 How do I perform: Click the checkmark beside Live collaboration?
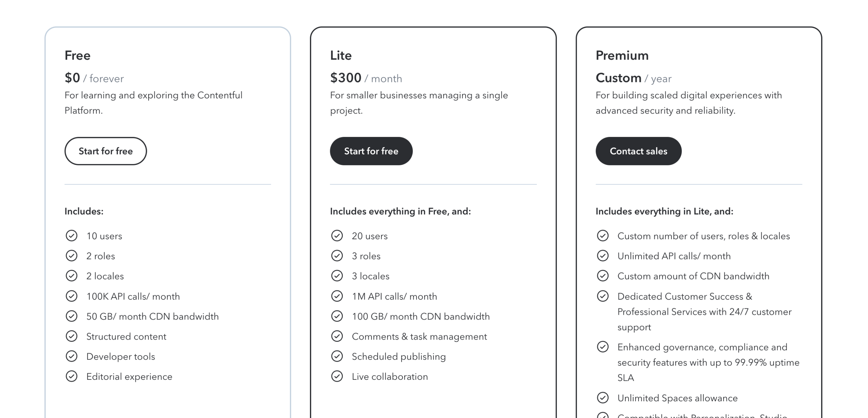tap(337, 376)
